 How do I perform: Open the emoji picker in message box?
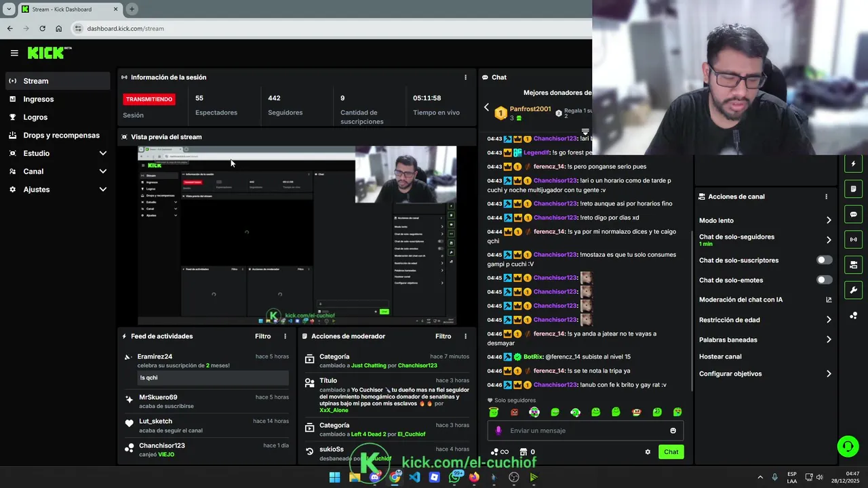673,430
